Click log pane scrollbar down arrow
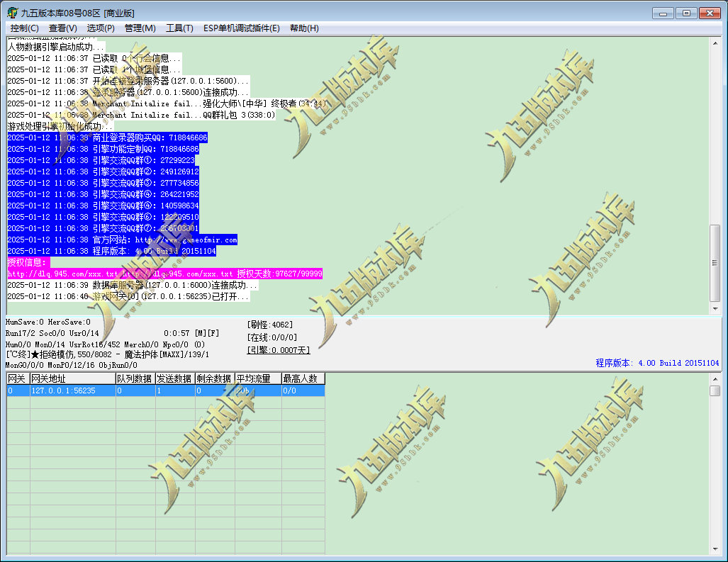Viewport: 728px width, 562px height. tap(715, 308)
